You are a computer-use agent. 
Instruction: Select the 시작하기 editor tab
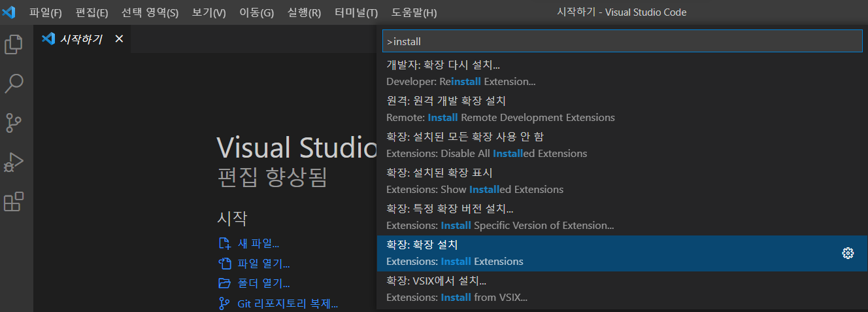tap(83, 39)
